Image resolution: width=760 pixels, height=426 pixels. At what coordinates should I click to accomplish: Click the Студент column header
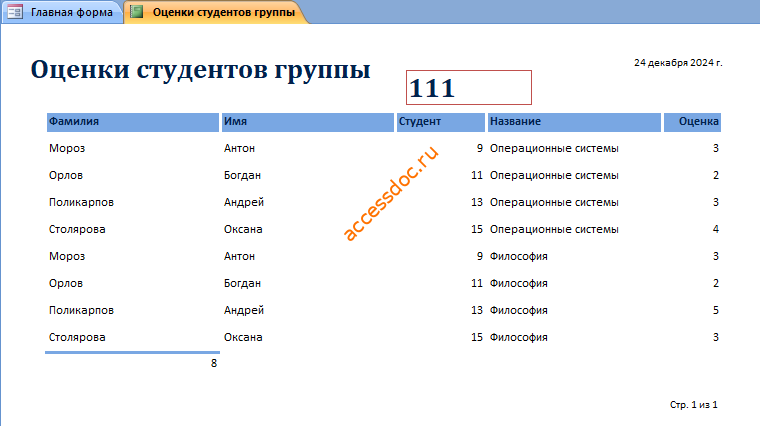441,122
